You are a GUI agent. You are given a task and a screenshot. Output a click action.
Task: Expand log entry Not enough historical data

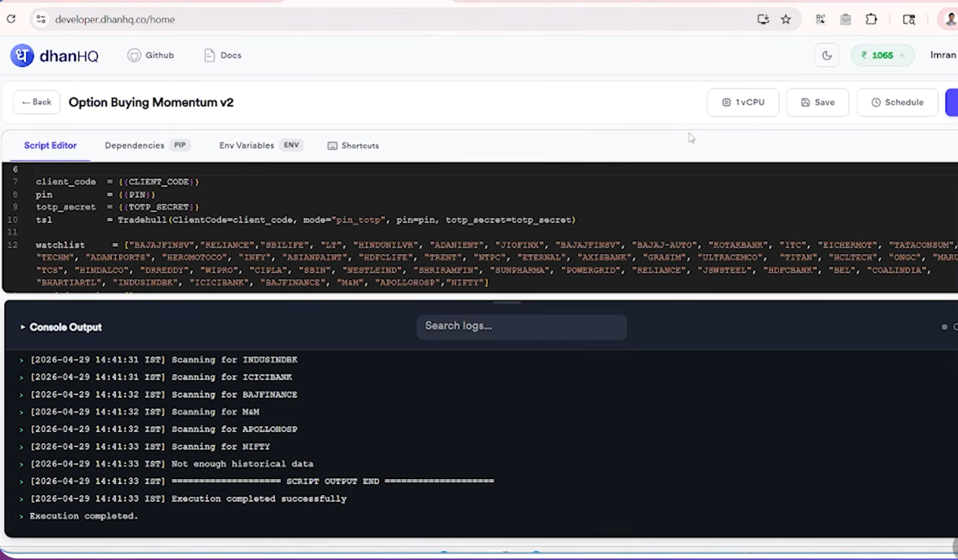click(x=21, y=465)
